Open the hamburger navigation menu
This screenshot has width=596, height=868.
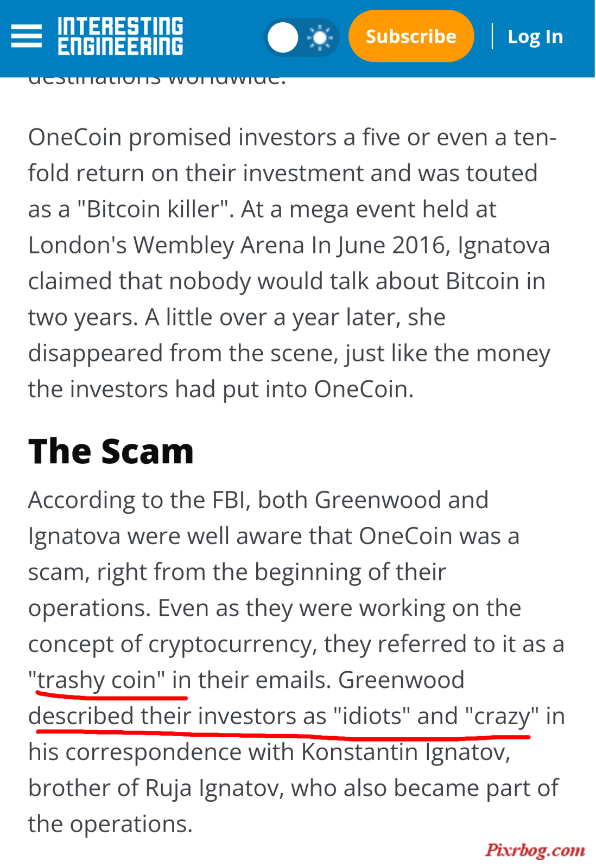(x=26, y=36)
